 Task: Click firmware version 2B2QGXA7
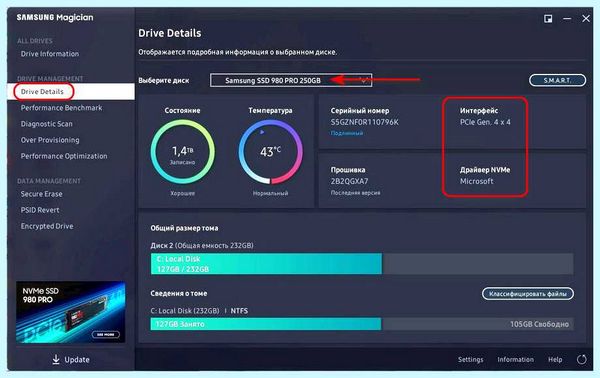349,181
